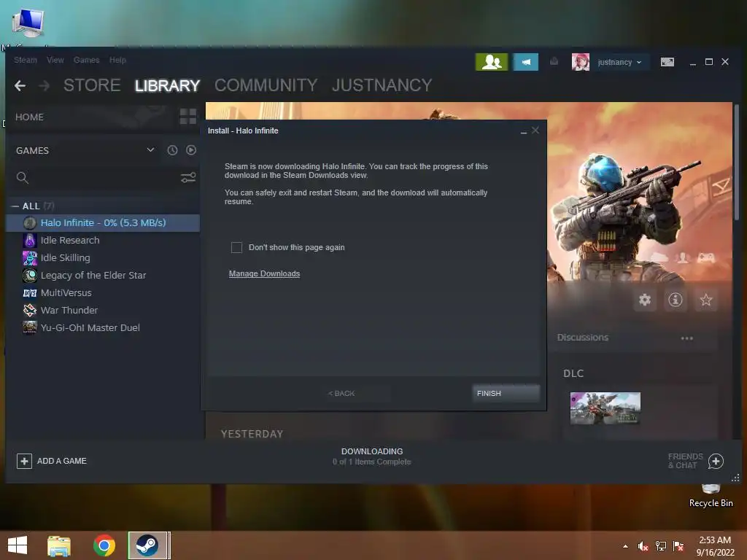The image size is (747, 560).
Task: Open the Steam friends list icon
Action: tap(492, 62)
